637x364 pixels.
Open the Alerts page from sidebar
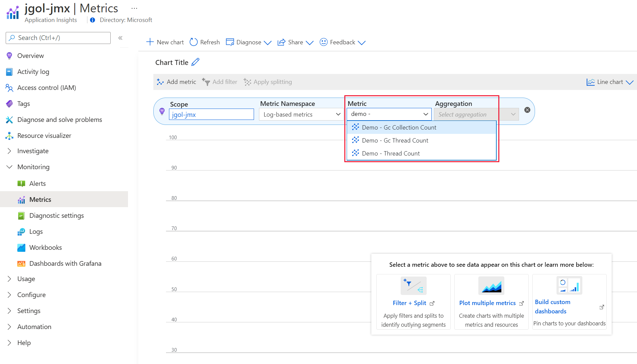tap(37, 183)
